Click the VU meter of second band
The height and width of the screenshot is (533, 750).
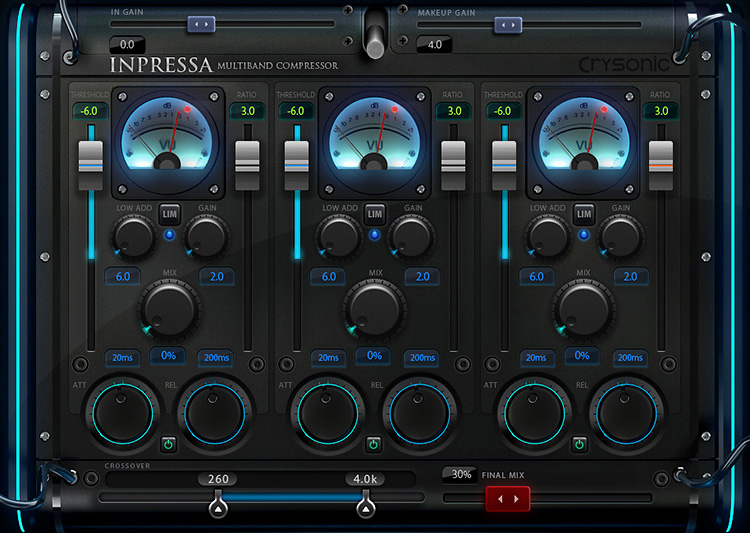[375, 143]
